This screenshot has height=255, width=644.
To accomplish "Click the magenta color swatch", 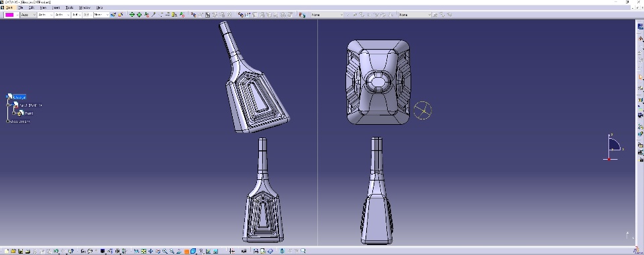I will click(9, 14).
